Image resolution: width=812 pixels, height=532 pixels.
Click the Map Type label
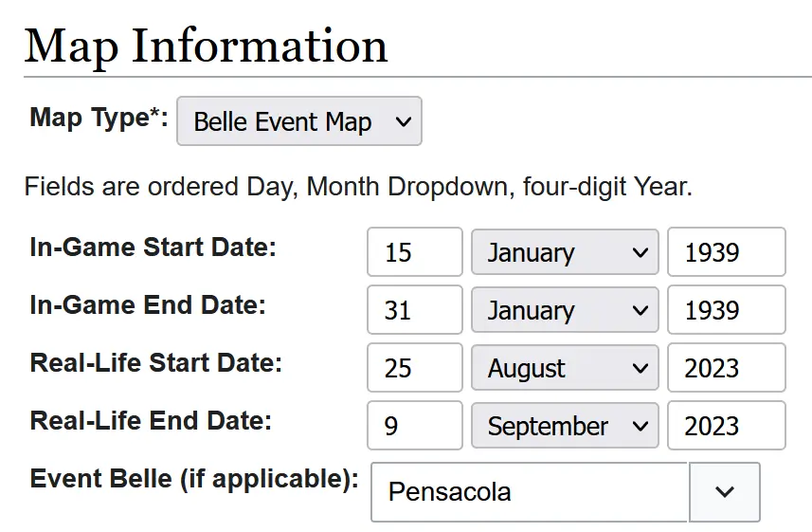[x=99, y=118]
